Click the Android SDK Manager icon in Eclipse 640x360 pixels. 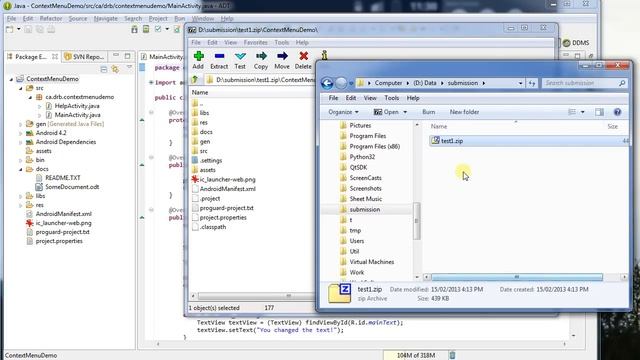click(x=134, y=29)
